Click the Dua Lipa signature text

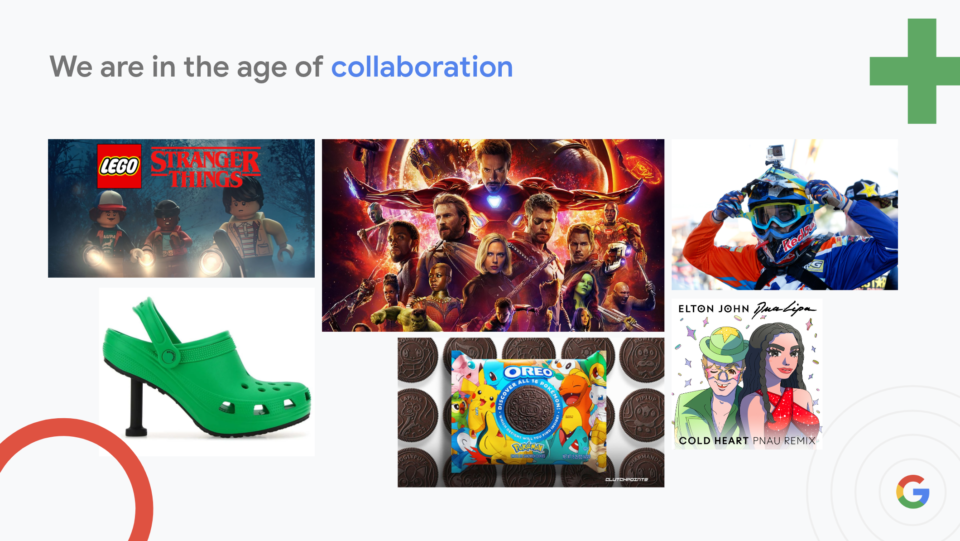[x=785, y=309]
